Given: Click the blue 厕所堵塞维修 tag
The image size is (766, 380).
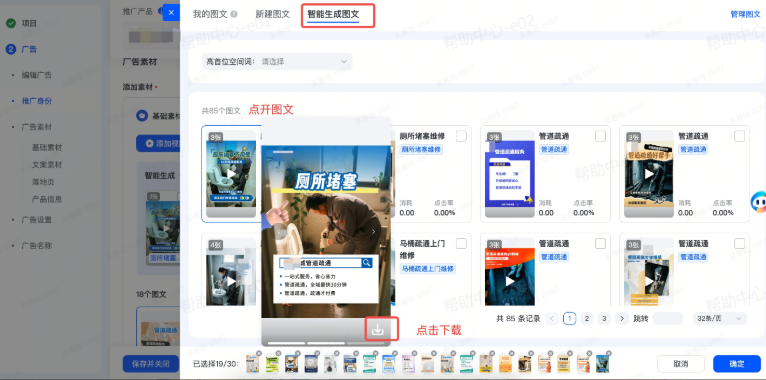Looking at the screenshot, I should pyautogui.click(x=421, y=149).
